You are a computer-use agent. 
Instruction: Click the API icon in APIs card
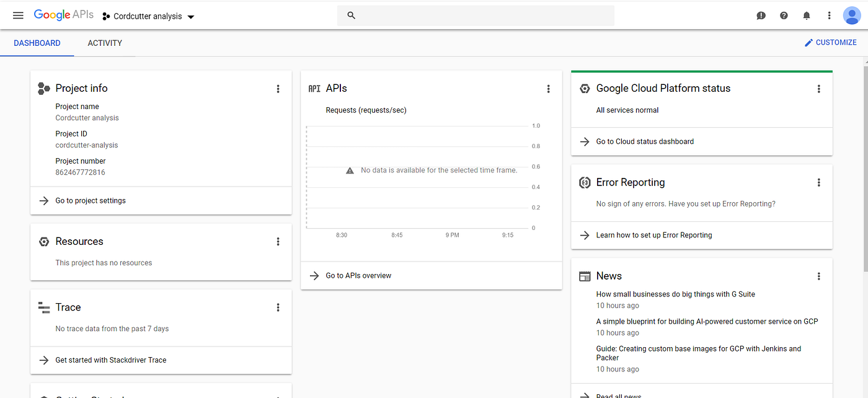pos(314,89)
